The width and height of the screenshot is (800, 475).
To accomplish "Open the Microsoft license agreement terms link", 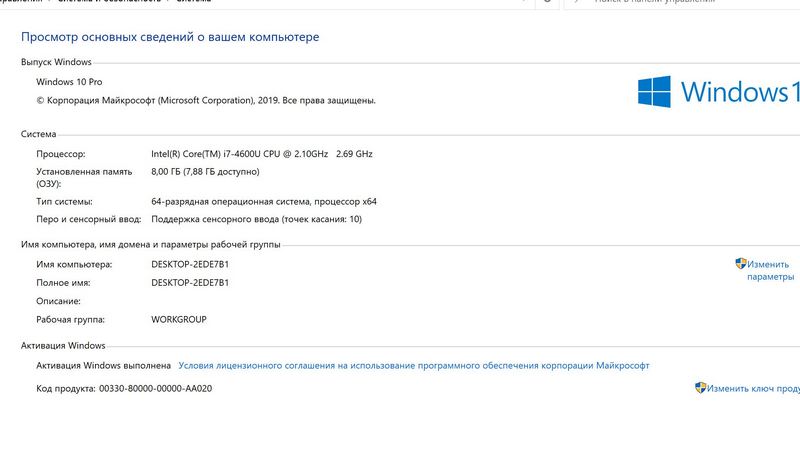I will (x=414, y=366).
